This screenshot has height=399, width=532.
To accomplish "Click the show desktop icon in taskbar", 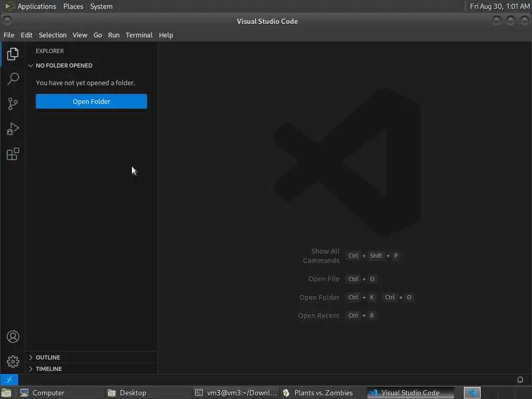I will [6, 393].
